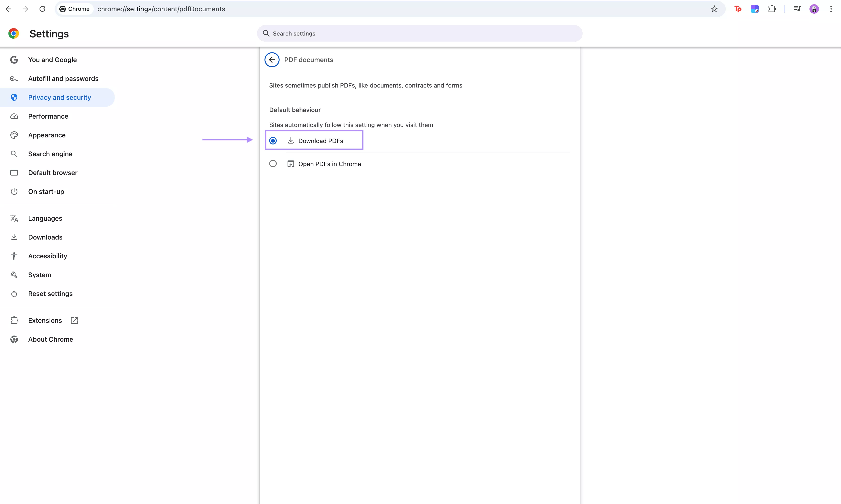Open Privacy and security settings
841x504 pixels.
coord(60,97)
